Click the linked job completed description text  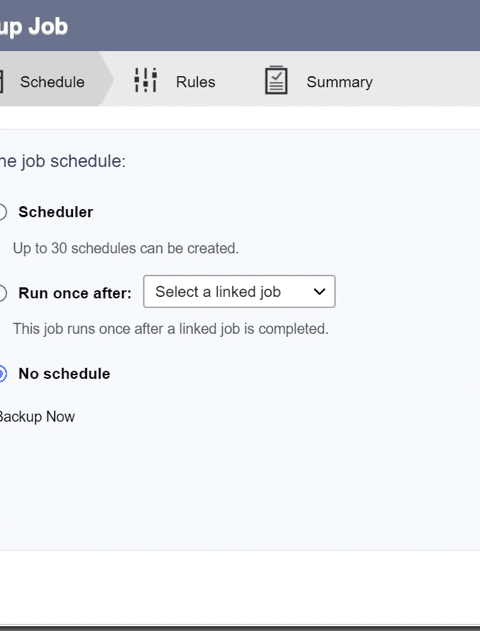(x=171, y=329)
